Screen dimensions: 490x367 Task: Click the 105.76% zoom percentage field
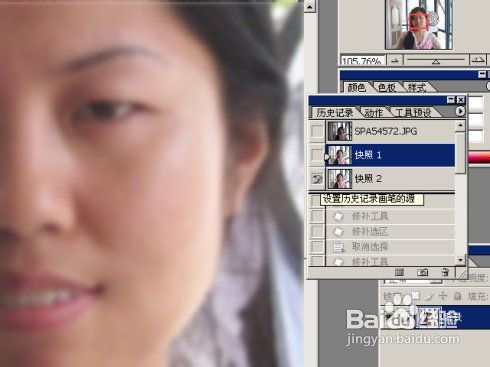point(362,61)
